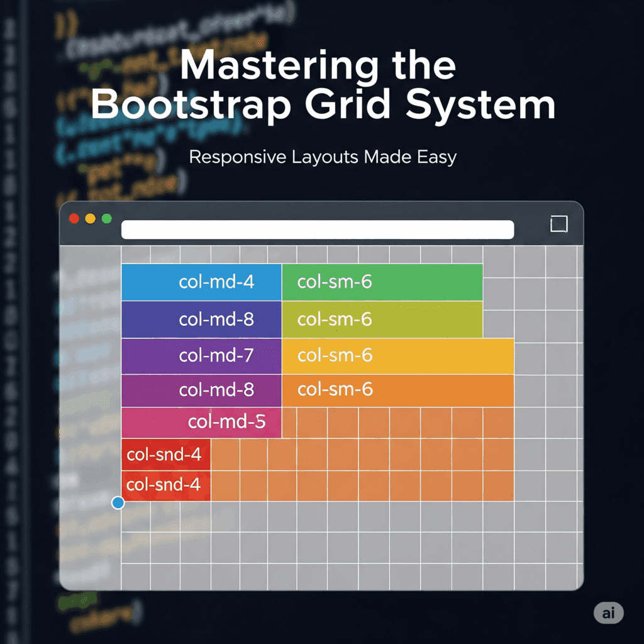Select the lower red col-snd-4 block
Screen dimensions: 644x644
(x=165, y=485)
